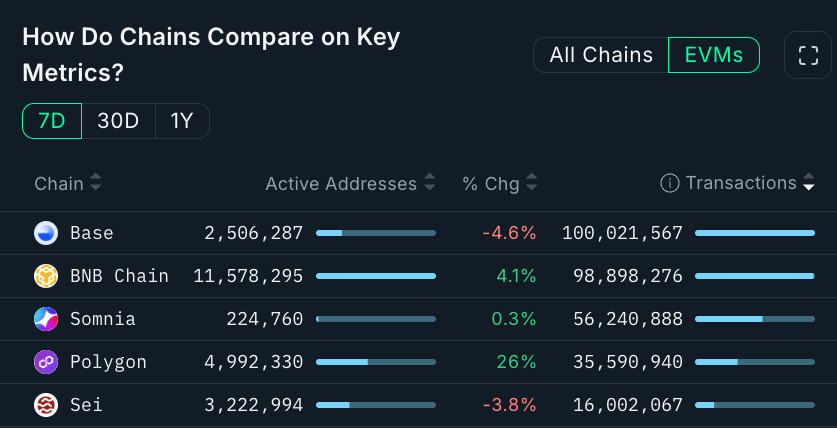
Task: Switch to the 1Y time range
Action: (x=182, y=121)
